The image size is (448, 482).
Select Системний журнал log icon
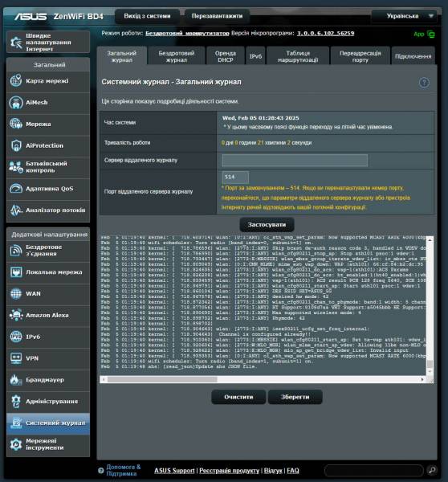pyautogui.click(x=16, y=423)
